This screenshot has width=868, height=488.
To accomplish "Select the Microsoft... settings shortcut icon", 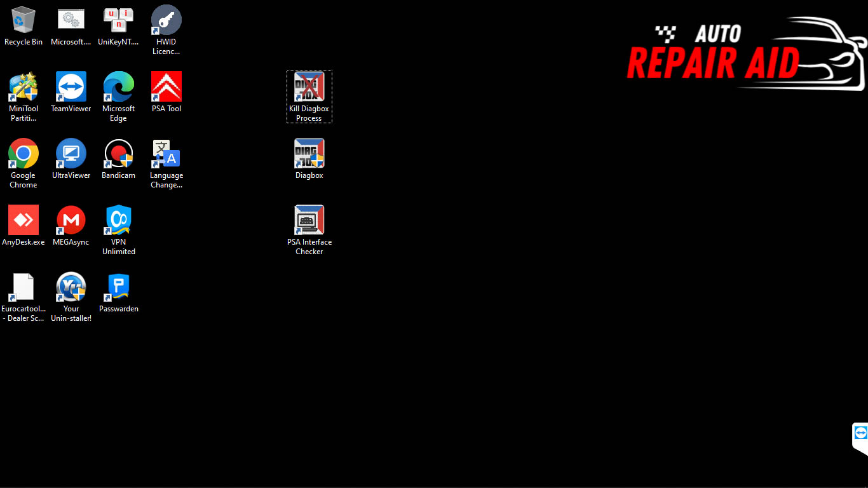I will 71,20.
